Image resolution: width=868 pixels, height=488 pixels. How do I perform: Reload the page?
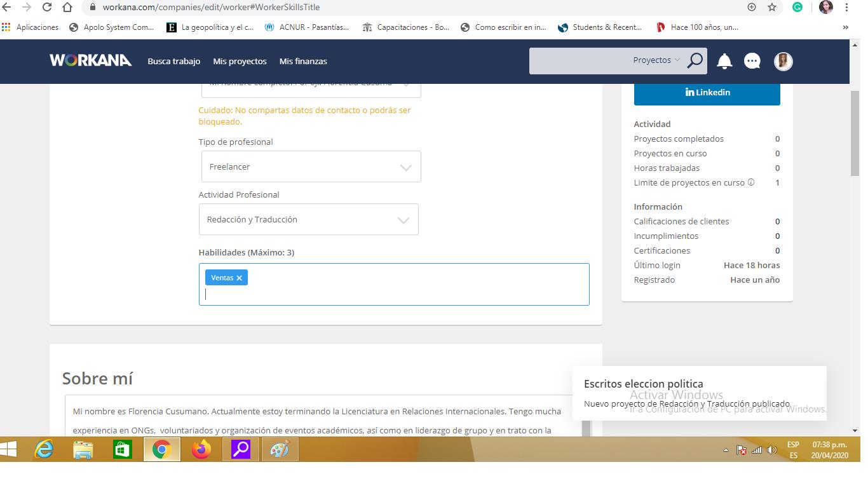coord(47,7)
